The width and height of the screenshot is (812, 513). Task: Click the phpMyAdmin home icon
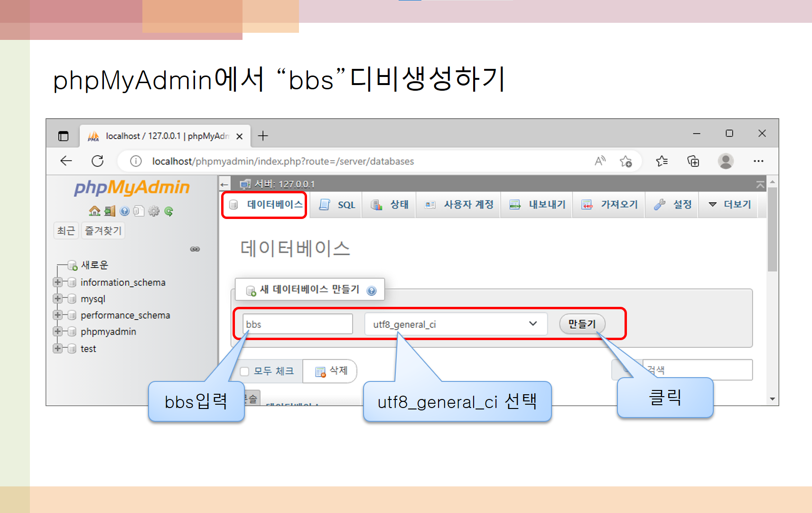[94, 211]
